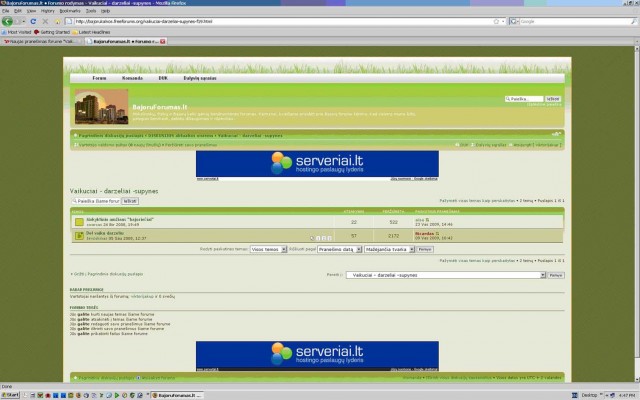The image size is (640, 400).
Task: Open the 'Vaikuciai - darzeliai -supynes' jump dropdown
Action: (x=446, y=275)
